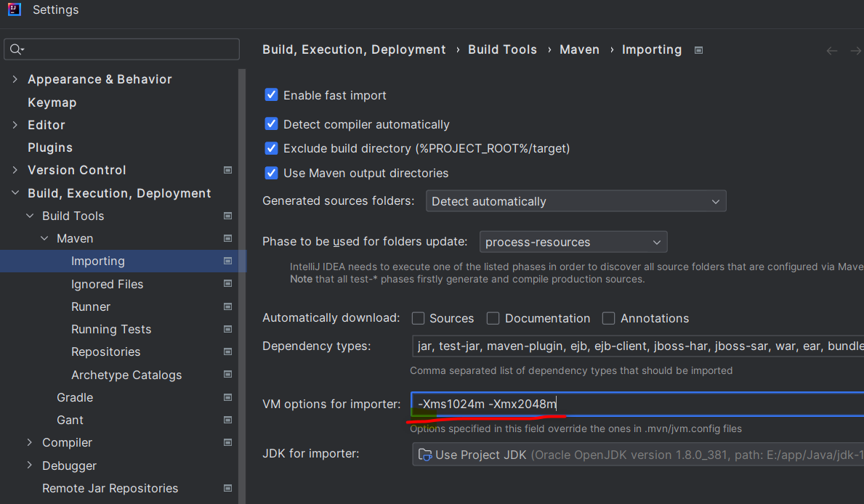Screen dimensions: 864x504
Task: Click Build, Execution, Deployment breadcrumb
Action: (354, 49)
